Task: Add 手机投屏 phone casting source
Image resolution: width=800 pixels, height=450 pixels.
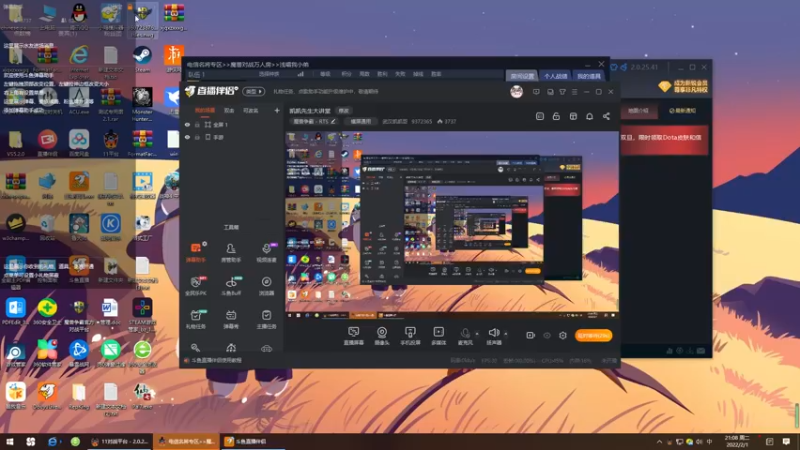Action: [x=410, y=336]
